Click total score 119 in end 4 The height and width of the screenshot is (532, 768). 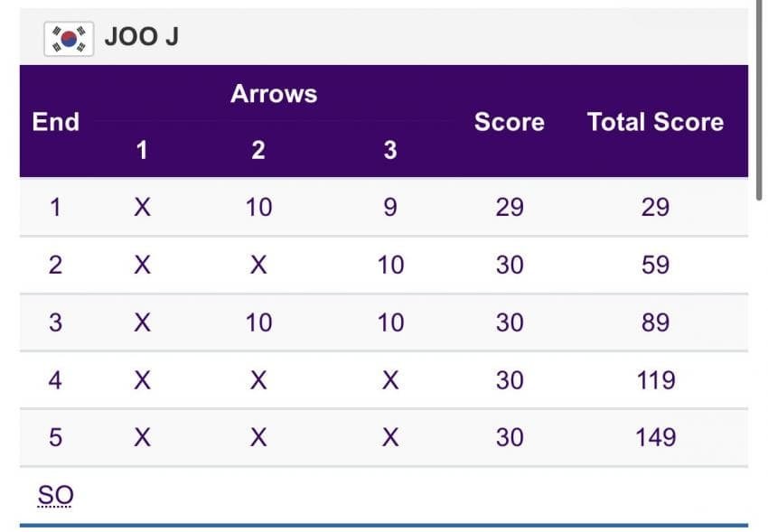click(x=655, y=380)
